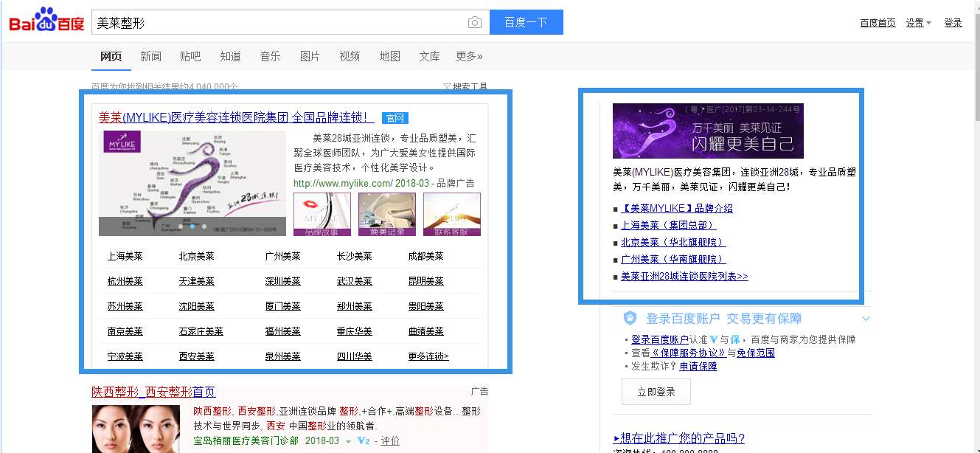Open the 焕美记录 thumbnail
Image resolution: width=980 pixels, height=453 pixels.
tap(387, 215)
